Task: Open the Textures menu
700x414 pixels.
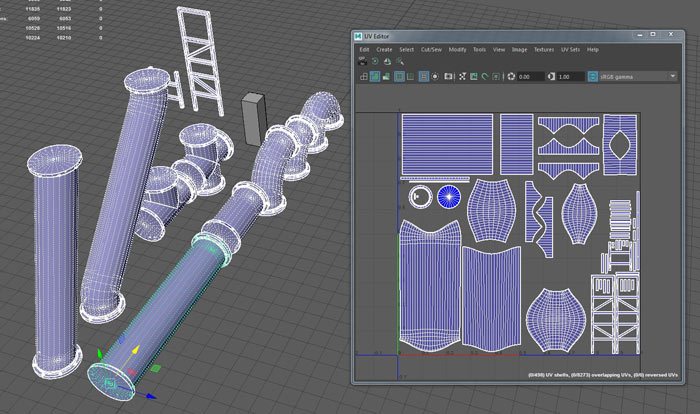Action: [x=544, y=49]
